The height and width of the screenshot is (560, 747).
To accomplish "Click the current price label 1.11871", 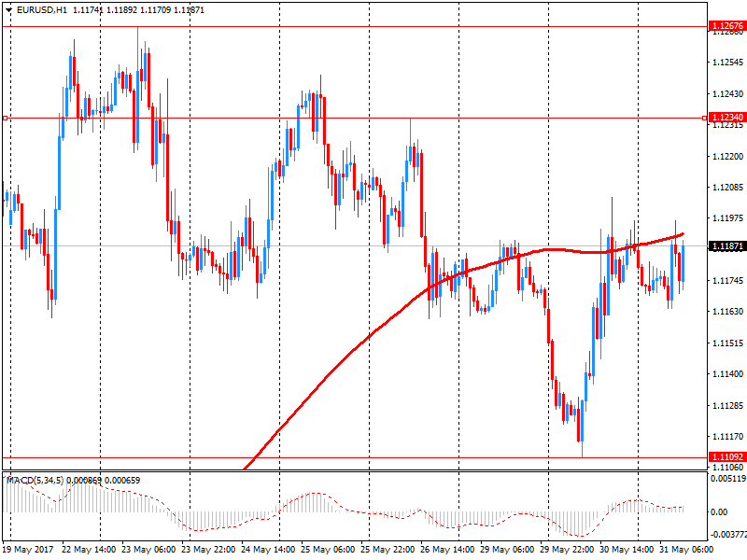I will (x=727, y=246).
